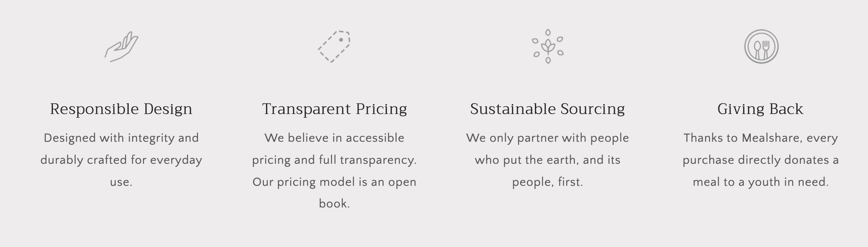Image resolution: width=868 pixels, height=247 pixels.
Task: Select the Responsible Design heading
Action: [121, 109]
